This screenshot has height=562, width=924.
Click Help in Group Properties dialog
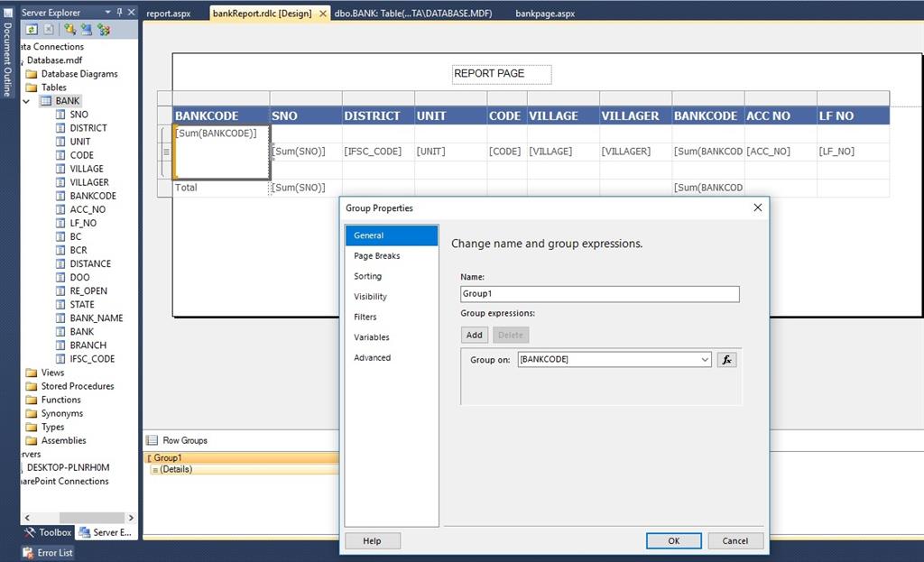click(372, 540)
